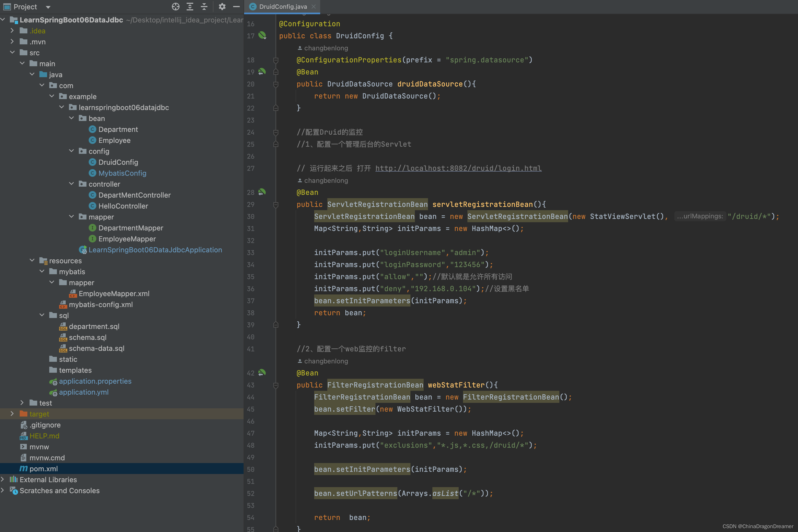Click the Expand All toolbar icon
798x532 pixels.
[x=190, y=7]
